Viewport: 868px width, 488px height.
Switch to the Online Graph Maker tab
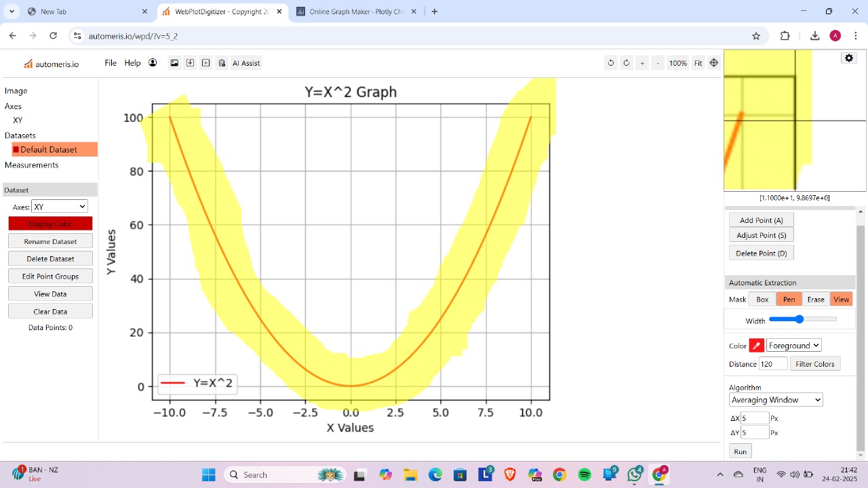click(x=353, y=11)
